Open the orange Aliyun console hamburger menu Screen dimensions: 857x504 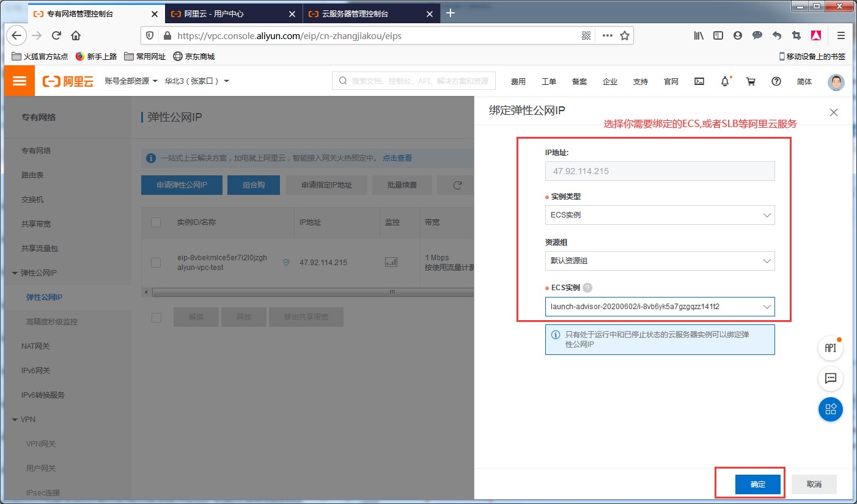(19, 81)
